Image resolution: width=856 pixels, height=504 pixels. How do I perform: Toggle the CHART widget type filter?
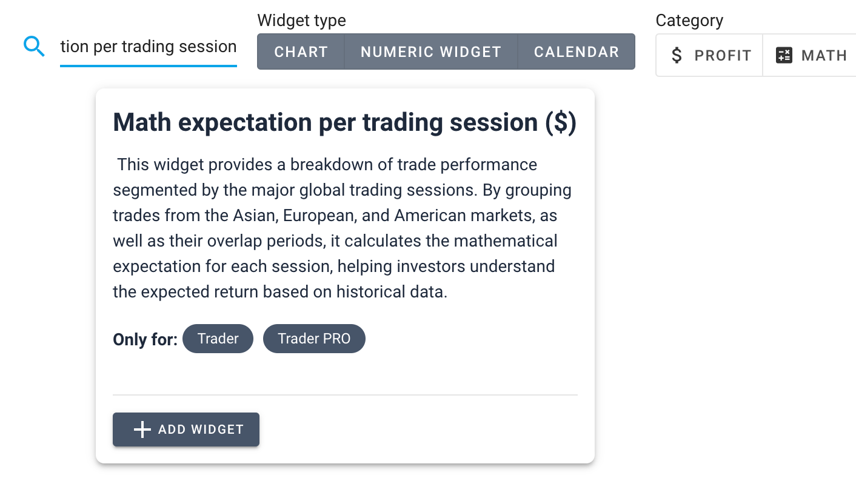(x=301, y=51)
